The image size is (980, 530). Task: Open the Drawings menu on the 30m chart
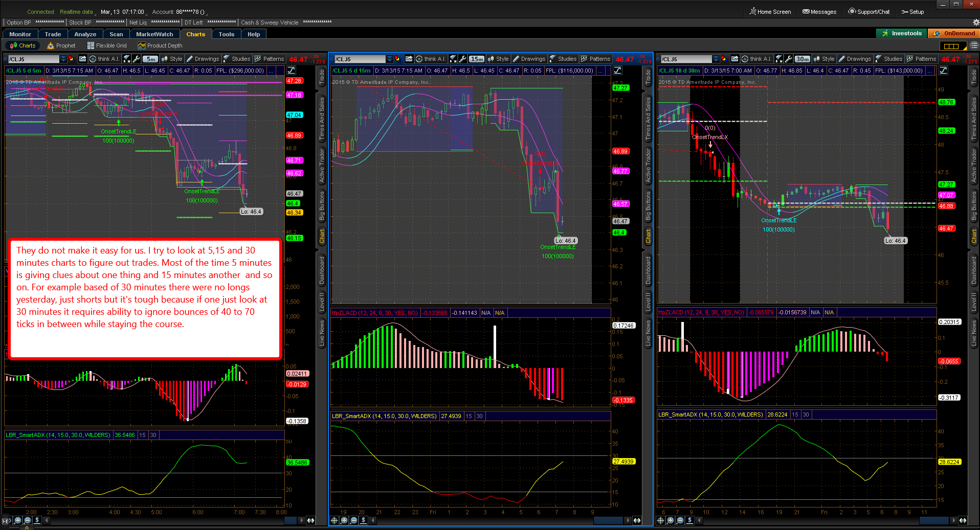[855, 59]
